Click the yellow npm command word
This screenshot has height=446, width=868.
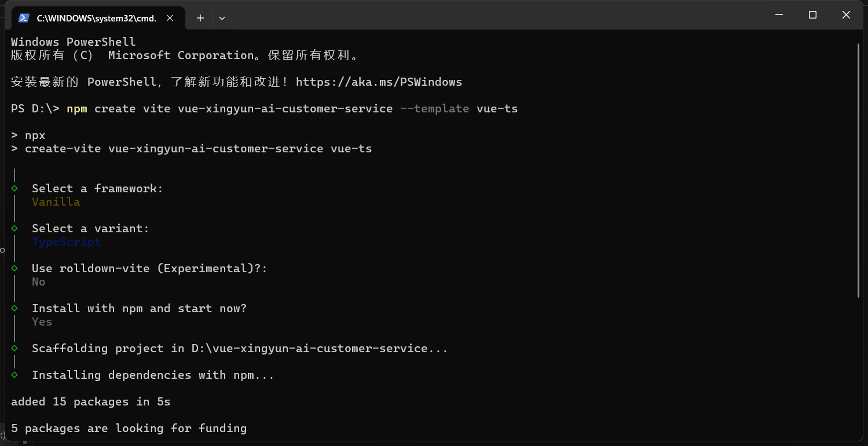[77, 109]
